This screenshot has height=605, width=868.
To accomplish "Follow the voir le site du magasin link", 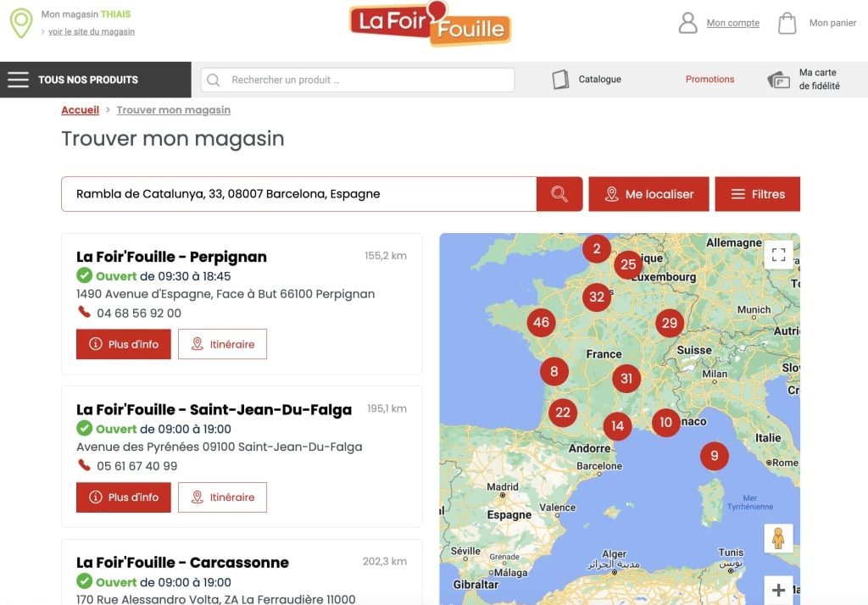I will click(x=92, y=31).
